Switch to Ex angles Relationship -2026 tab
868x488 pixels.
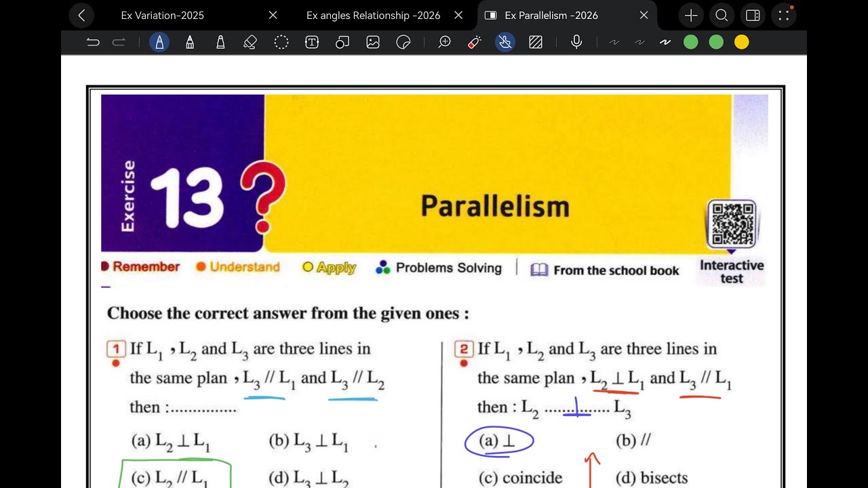click(374, 15)
